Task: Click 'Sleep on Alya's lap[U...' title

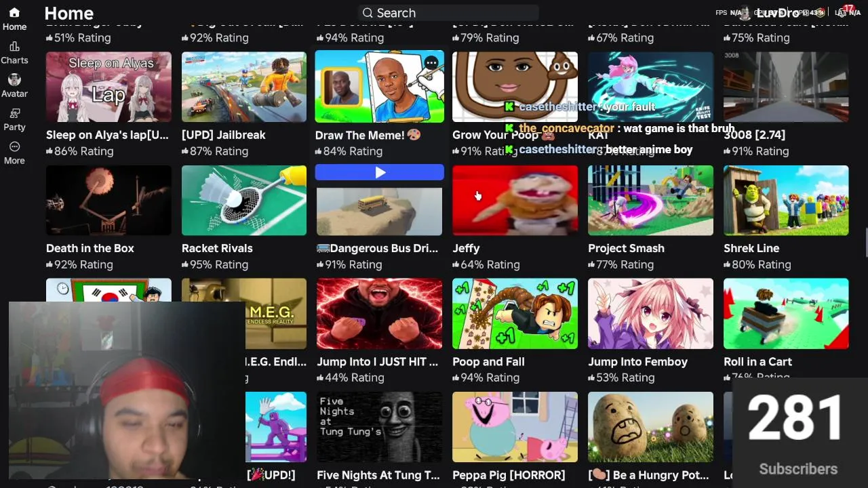Action: click(107, 135)
